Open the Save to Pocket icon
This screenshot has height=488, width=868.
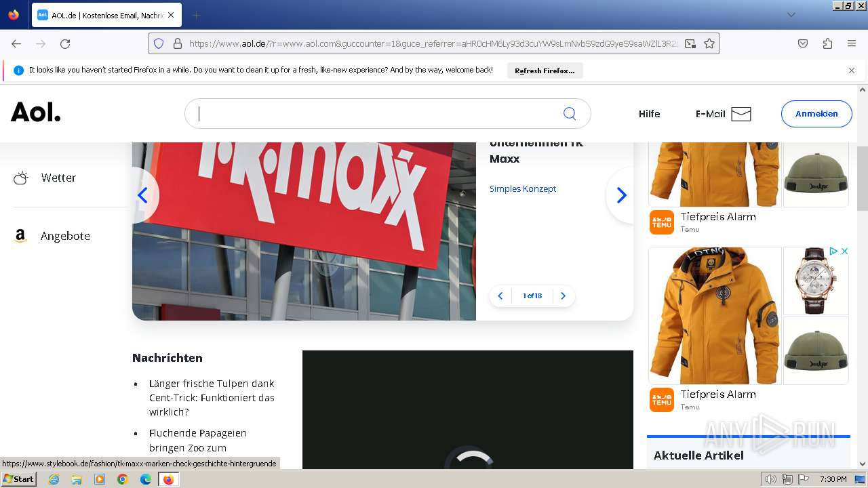pyautogui.click(x=803, y=43)
